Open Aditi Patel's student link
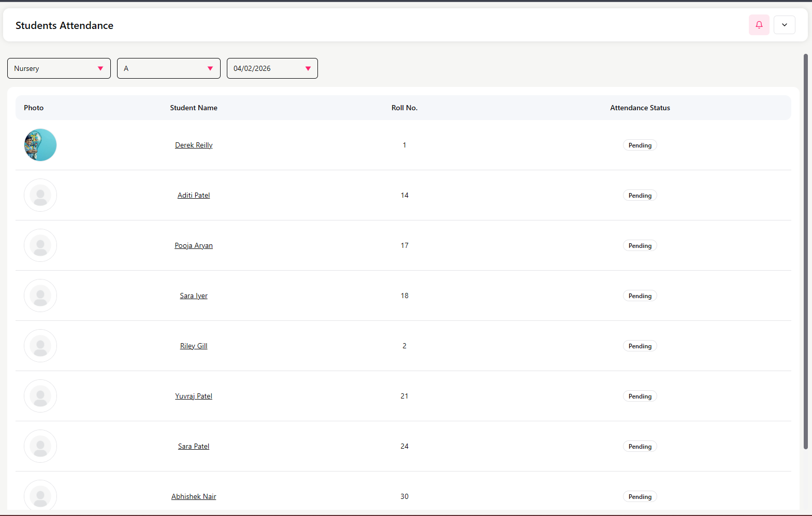Screen dimensions: 812x516 coord(194,196)
